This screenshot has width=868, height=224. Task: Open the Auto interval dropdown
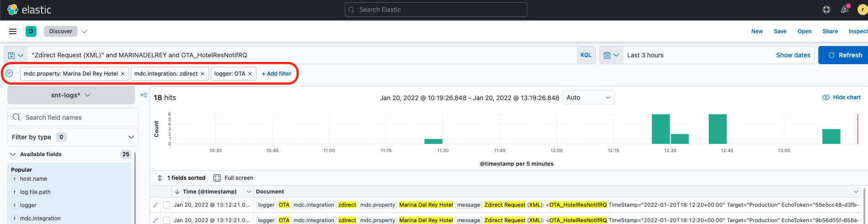588,97
